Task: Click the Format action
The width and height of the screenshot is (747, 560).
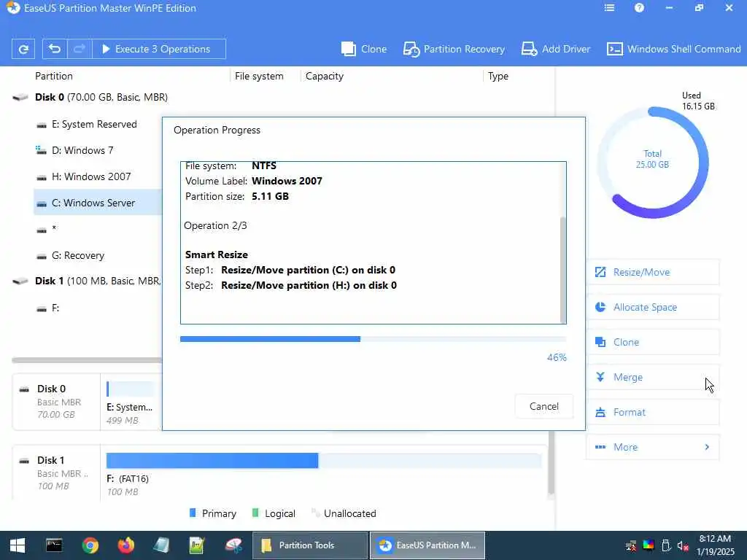Action: click(x=653, y=412)
